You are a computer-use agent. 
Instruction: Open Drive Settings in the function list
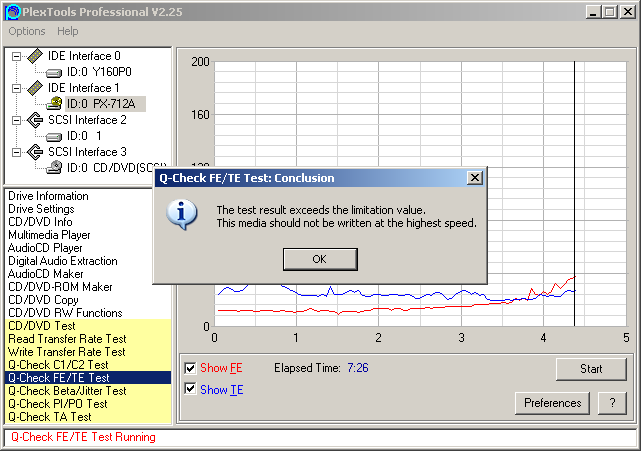tap(41, 209)
